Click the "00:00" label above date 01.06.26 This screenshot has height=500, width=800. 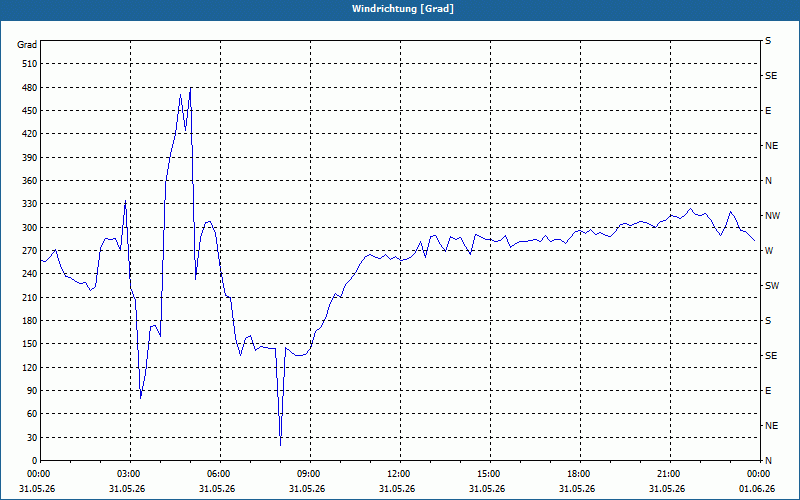coord(760,474)
